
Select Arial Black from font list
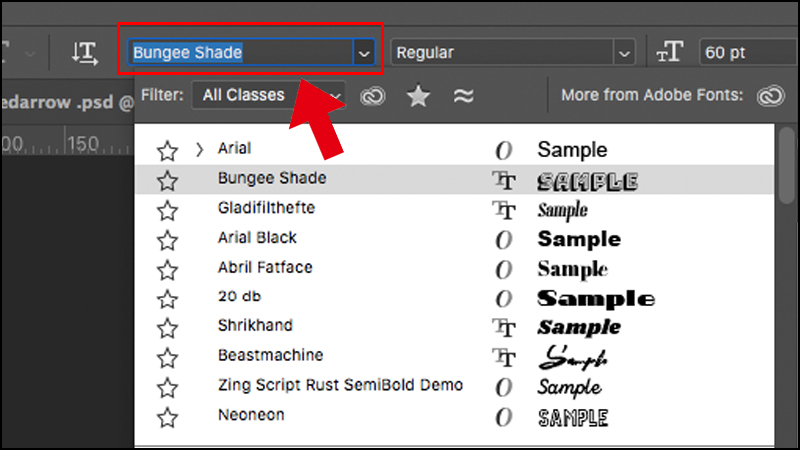coord(257,238)
